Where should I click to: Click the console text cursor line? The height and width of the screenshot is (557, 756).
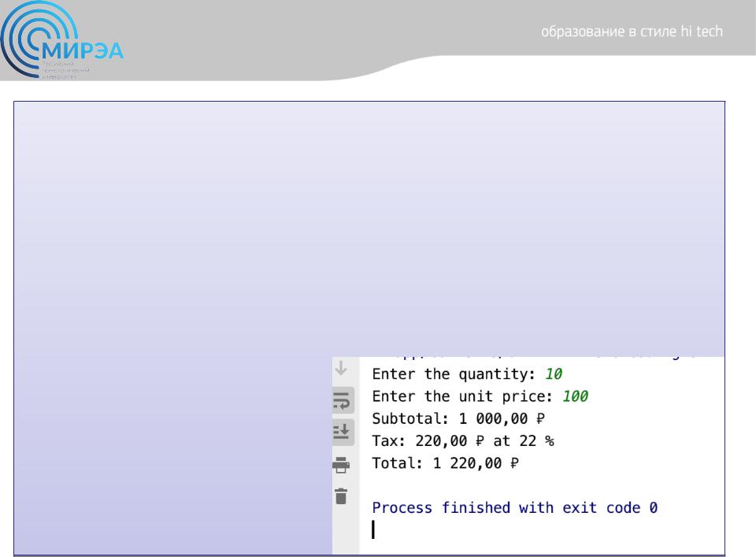pos(373,529)
